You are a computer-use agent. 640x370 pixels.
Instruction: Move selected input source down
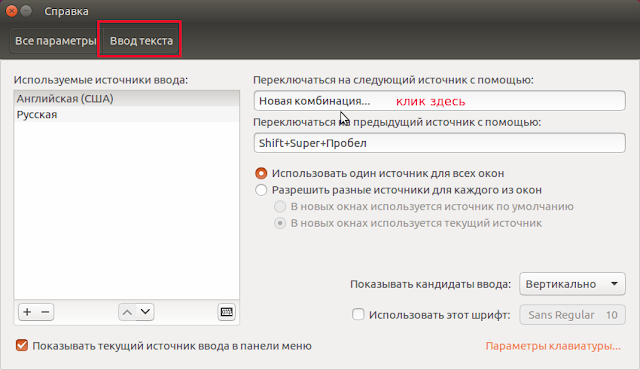tap(145, 312)
